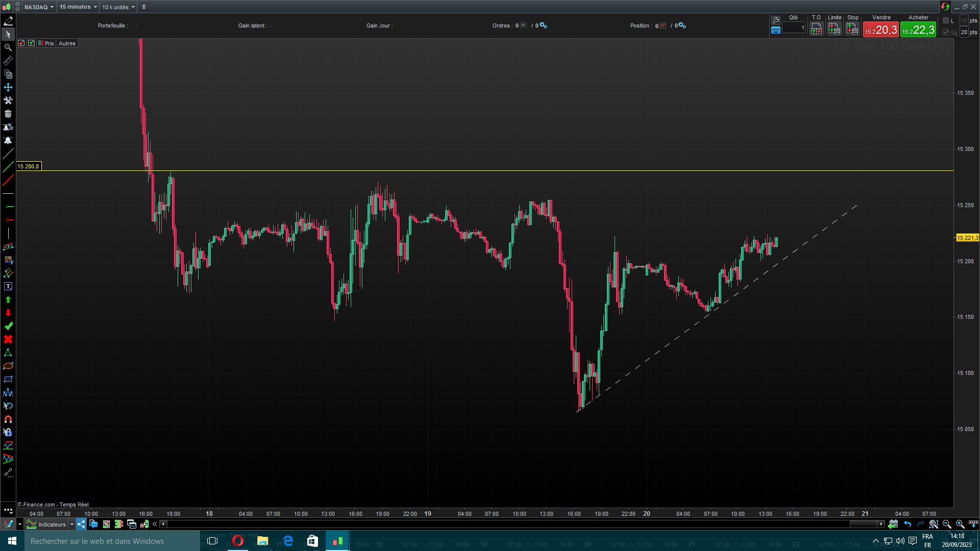Open the NASDAQ instrument dropdown
The width and height of the screenshot is (980, 551).
click(x=39, y=7)
